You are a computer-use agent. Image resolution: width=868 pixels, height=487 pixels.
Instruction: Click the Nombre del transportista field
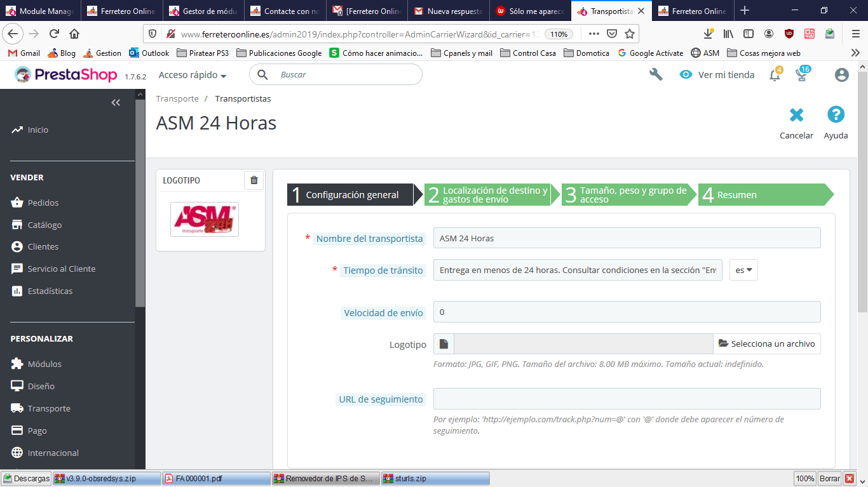click(627, 238)
